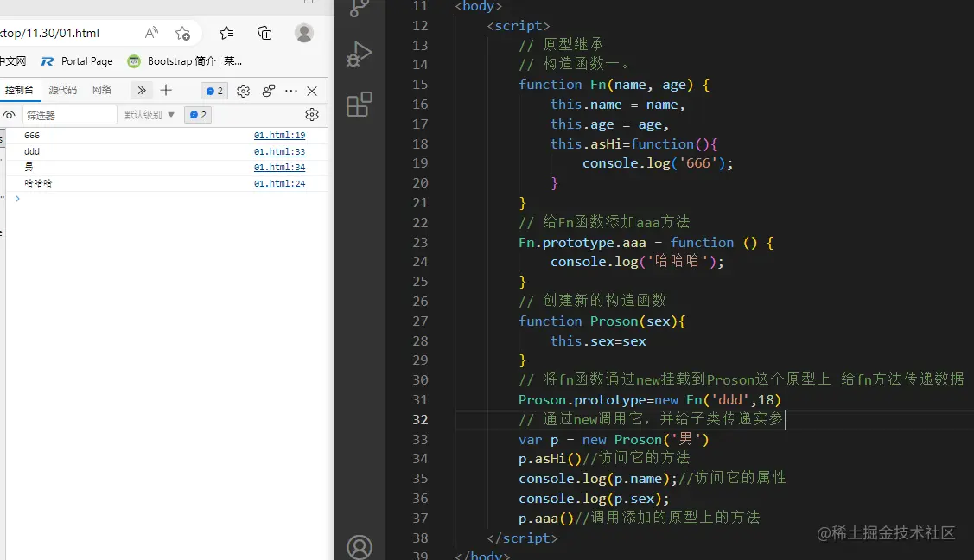Open the browser profile avatar

(303, 33)
